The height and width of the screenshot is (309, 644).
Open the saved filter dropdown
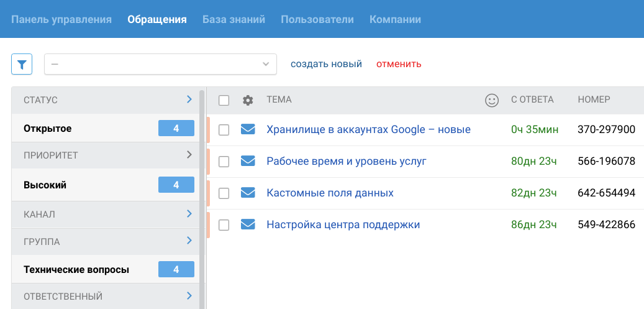[x=161, y=64]
